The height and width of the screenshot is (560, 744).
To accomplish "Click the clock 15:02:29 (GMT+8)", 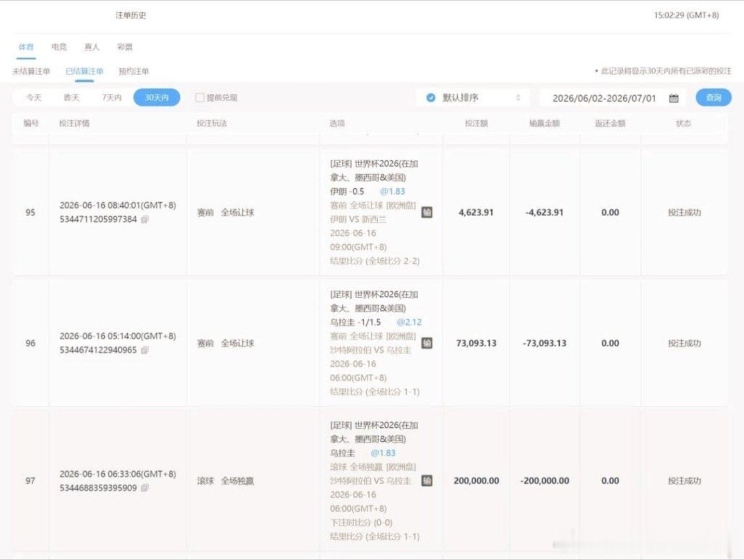I will tap(686, 15).
